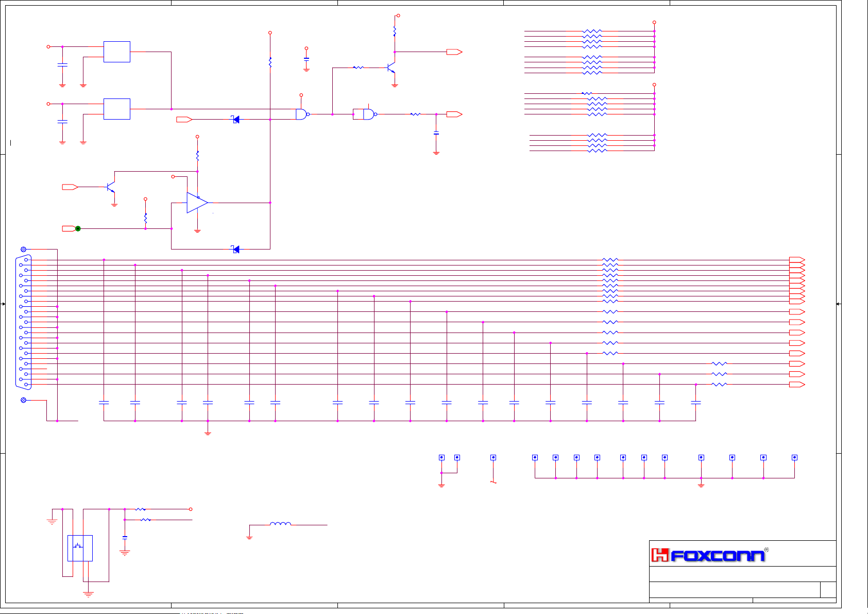Click the green test point dot
The width and height of the screenshot is (868, 614).
click(78, 228)
